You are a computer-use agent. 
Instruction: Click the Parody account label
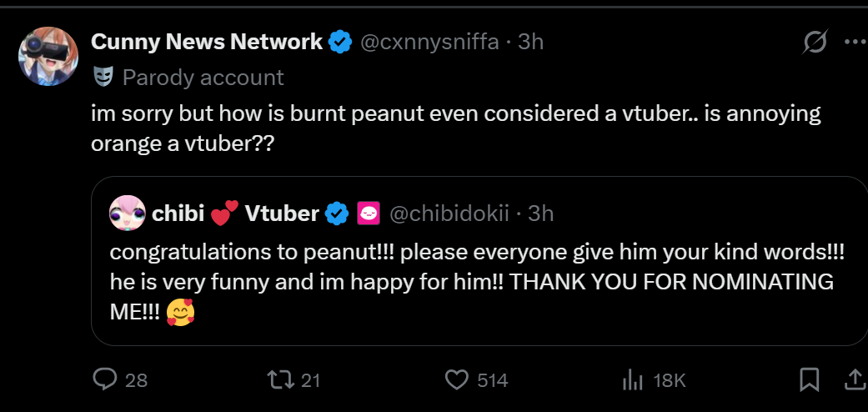[203, 78]
